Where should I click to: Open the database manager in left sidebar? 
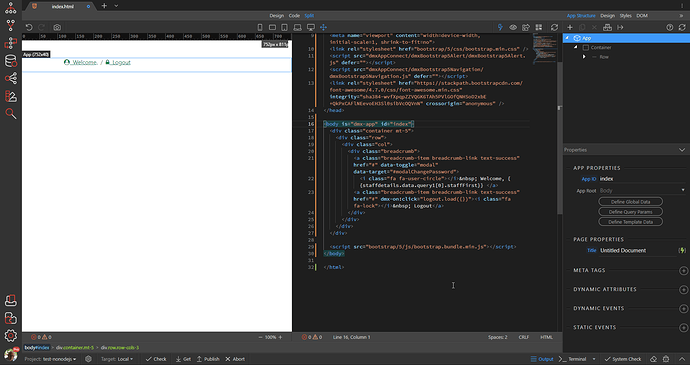point(11,61)
